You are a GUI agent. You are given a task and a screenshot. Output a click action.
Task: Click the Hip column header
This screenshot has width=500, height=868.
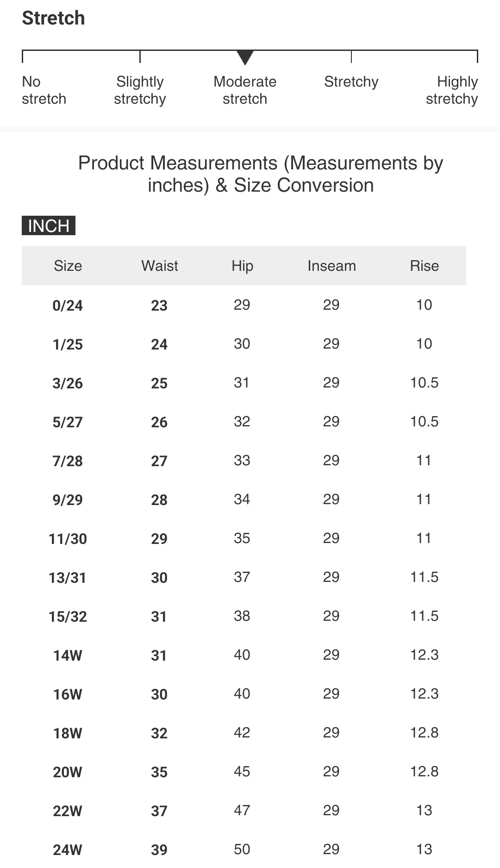pos(242,266)
